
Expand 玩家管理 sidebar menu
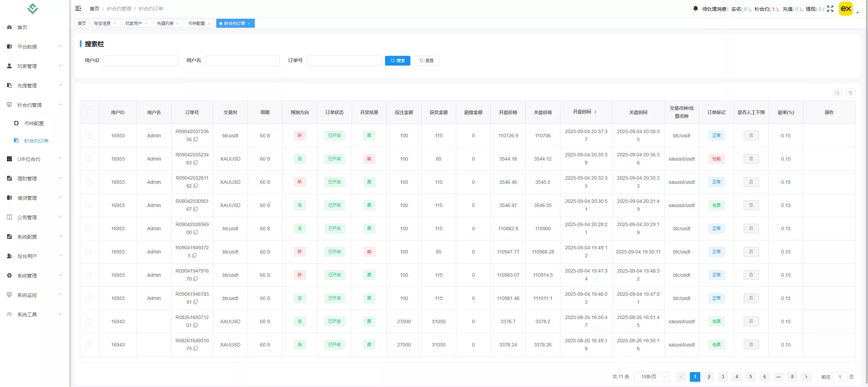click(35, 66)
